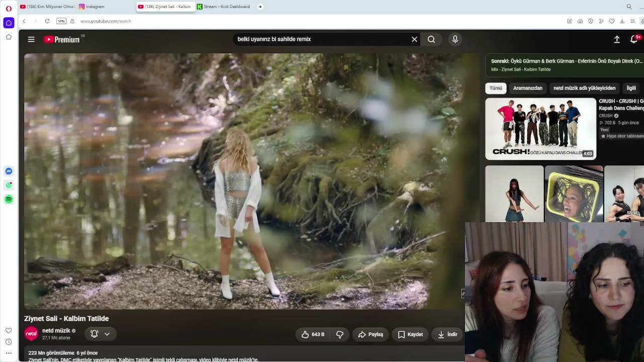Open the My Flow send-arrow icon
The height and width of the screenshot is (362, 644).
[x=601, y=21]
